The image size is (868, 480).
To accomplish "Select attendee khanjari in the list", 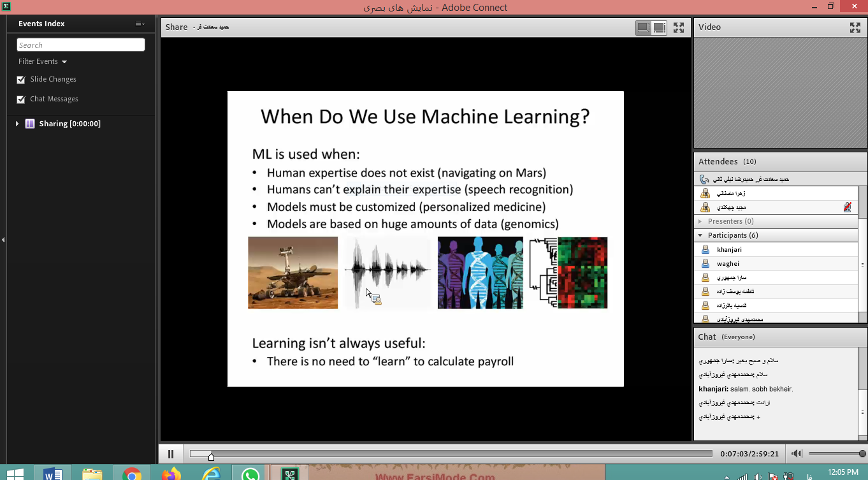I will click(x=729, y=249).
